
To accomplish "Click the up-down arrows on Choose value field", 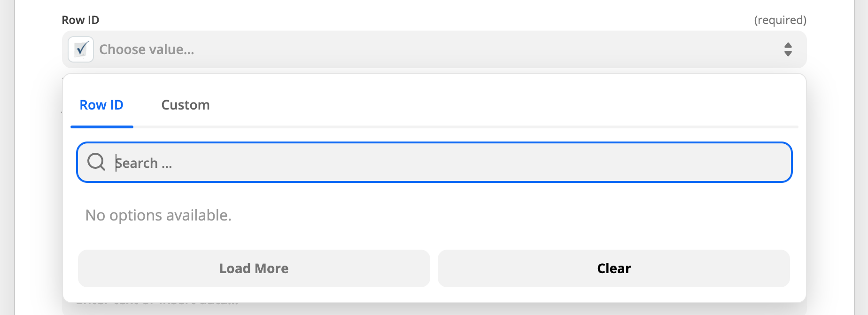I will click(x=788, y=49).
